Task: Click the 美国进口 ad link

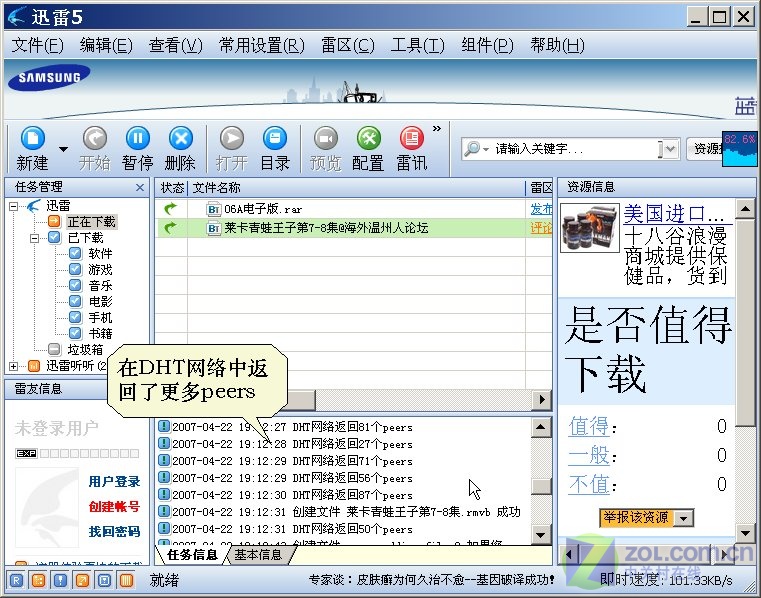Action: point(674,214)
